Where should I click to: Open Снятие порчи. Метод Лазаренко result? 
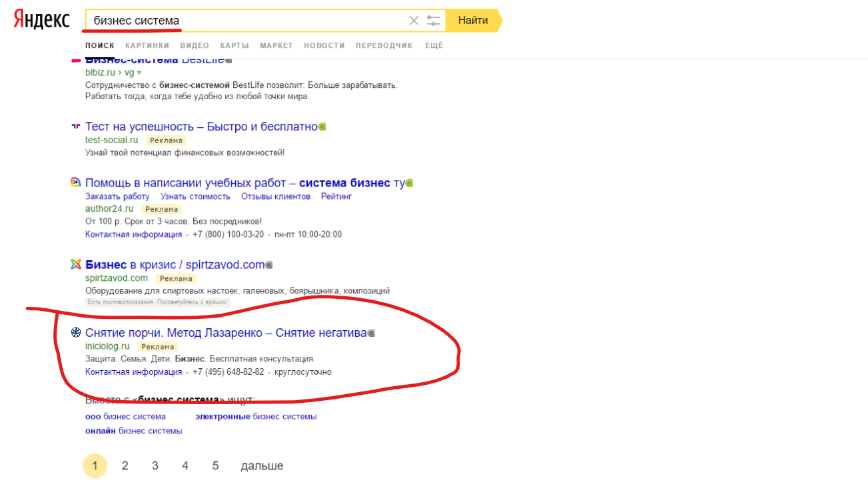point(226,333)
